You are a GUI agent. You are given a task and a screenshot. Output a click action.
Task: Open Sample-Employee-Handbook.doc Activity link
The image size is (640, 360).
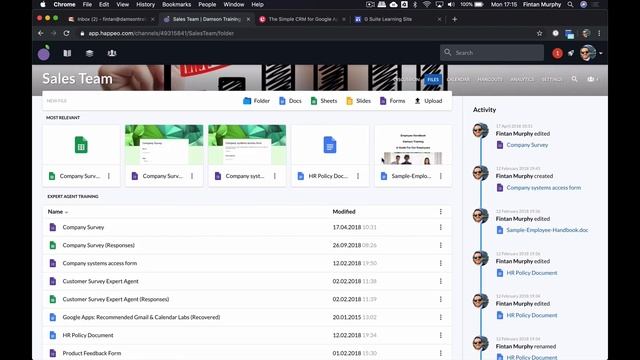click(x=547, y=230)
